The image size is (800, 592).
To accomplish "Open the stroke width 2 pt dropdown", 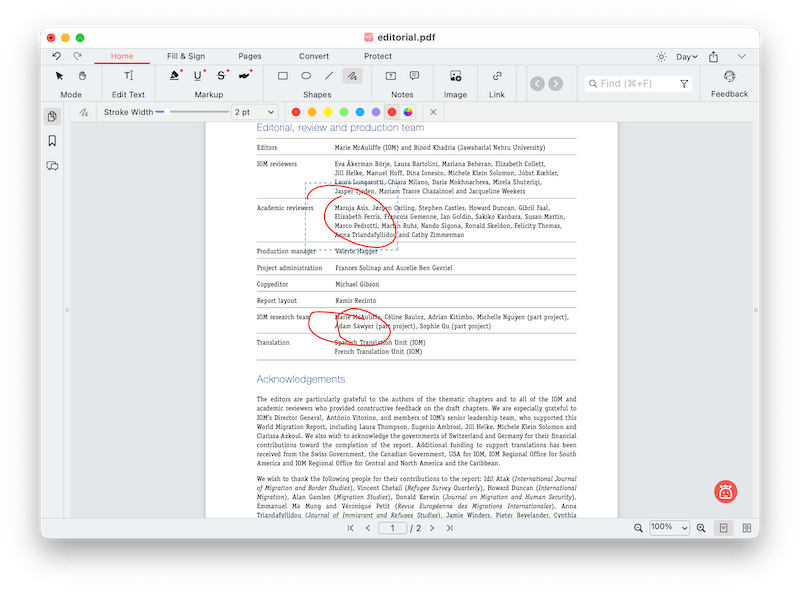I will point(255,112).
